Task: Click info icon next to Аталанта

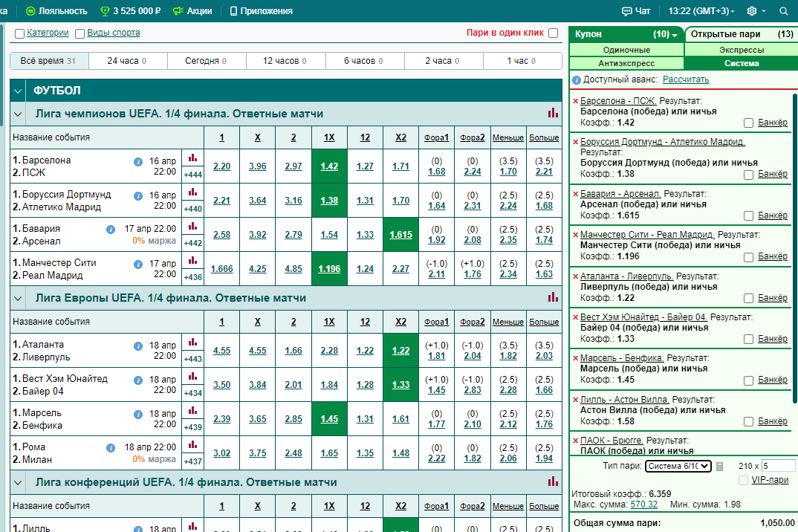Action: pyautogui.click(x=138, y=346)
